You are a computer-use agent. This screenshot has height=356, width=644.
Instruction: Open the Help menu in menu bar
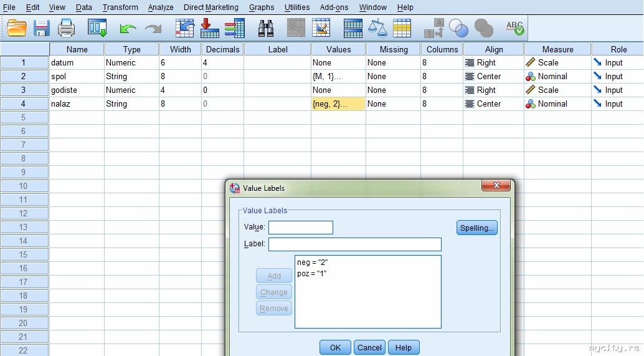tap(405, 7)
